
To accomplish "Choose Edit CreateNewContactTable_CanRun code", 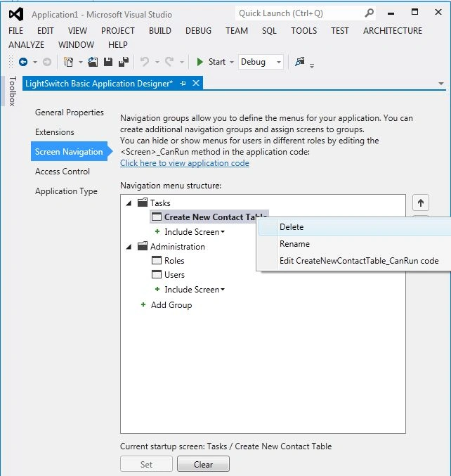I will pyautogui.click(x=354, y=260).
